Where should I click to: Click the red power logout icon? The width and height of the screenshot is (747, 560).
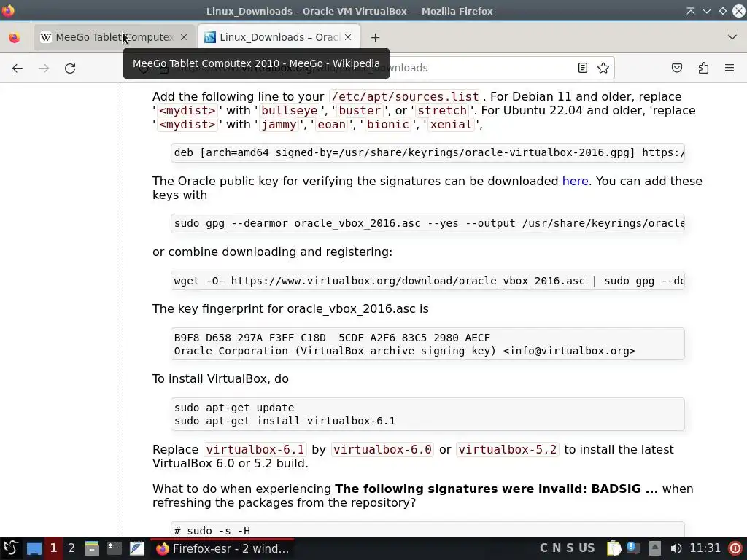735,548
